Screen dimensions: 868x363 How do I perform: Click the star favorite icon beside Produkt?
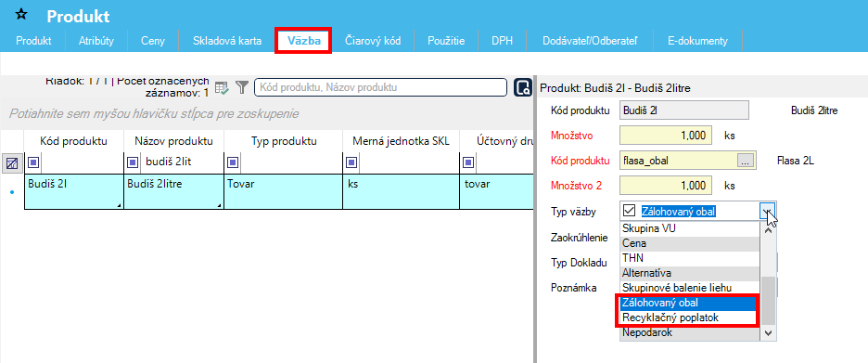(x=21, y=15)
